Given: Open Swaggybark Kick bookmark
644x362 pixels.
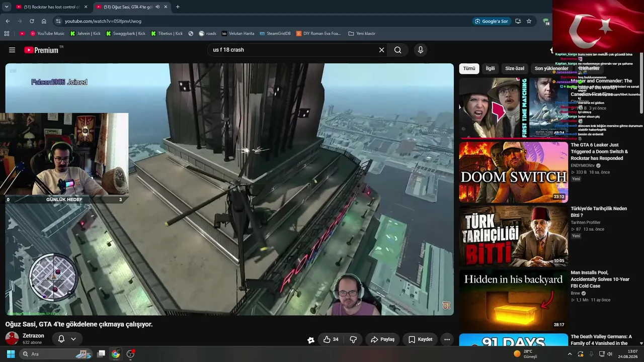Looking at the screenshot, I should [x=125, y=34].
